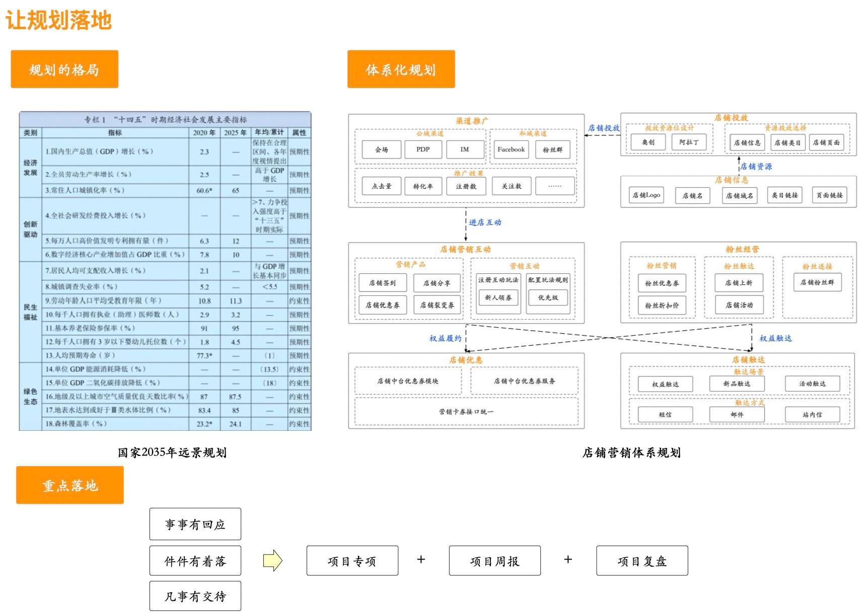Select the 短信 delivery method box

(x=665, y=415)
